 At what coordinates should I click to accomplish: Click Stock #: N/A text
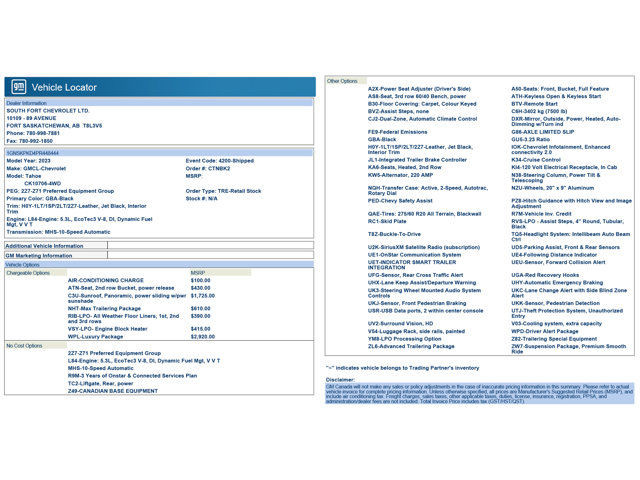tap(202, 199)
